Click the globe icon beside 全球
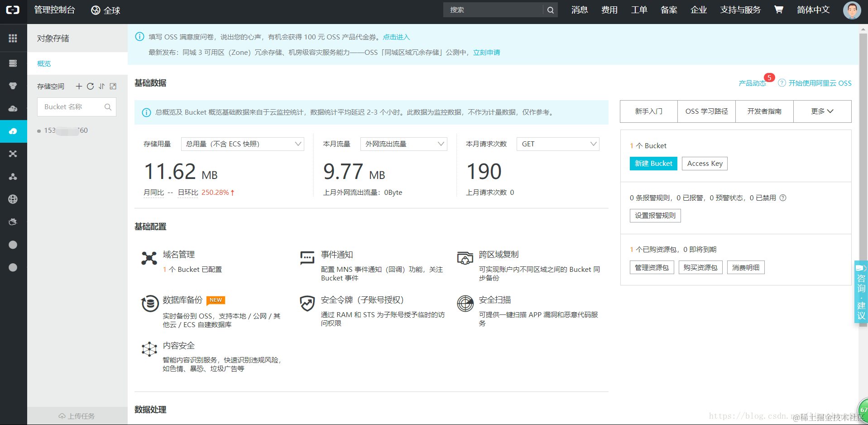Viewport: 868px width, 425px height. [96, 10]
